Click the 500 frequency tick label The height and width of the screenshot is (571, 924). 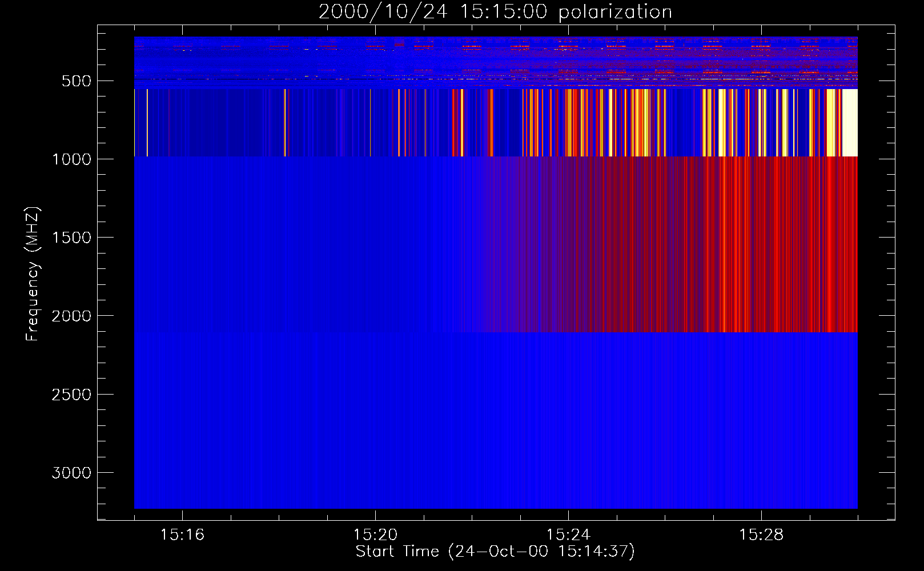[77, 81]
